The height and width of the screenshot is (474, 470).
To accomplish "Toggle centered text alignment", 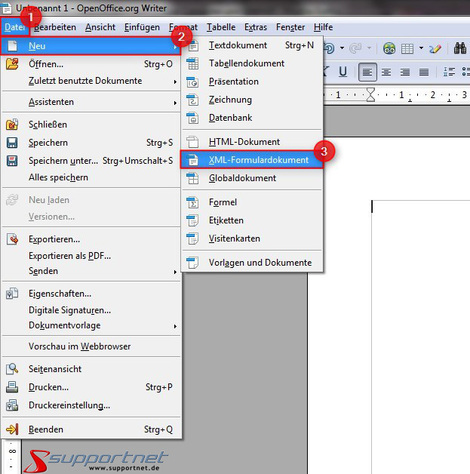I will click(386, 72).
